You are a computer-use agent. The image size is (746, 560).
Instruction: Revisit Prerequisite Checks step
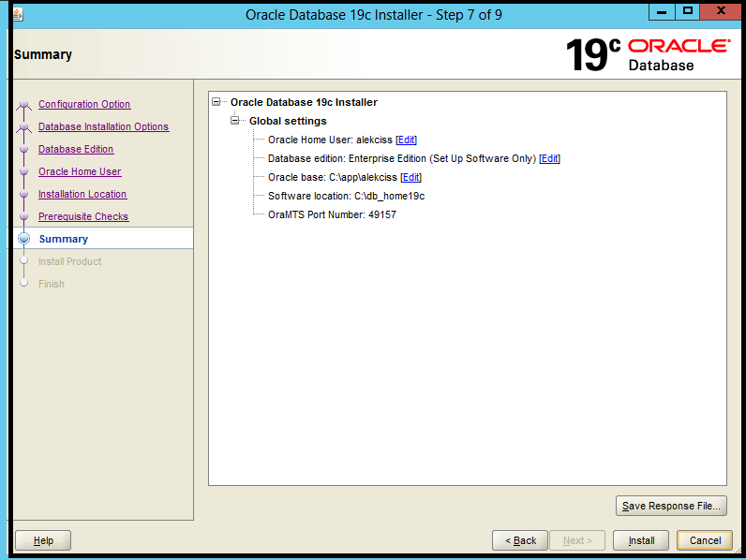click(83, 216)
